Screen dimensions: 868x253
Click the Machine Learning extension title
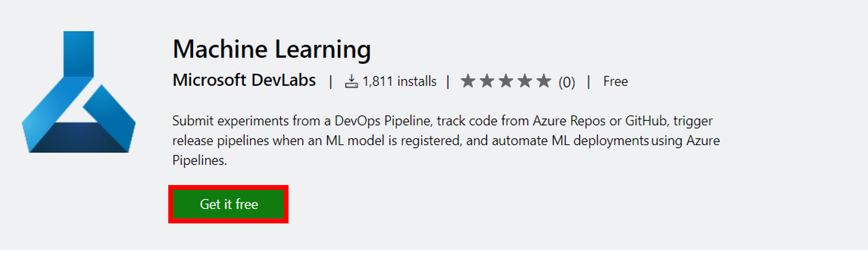tap(272, 50)
